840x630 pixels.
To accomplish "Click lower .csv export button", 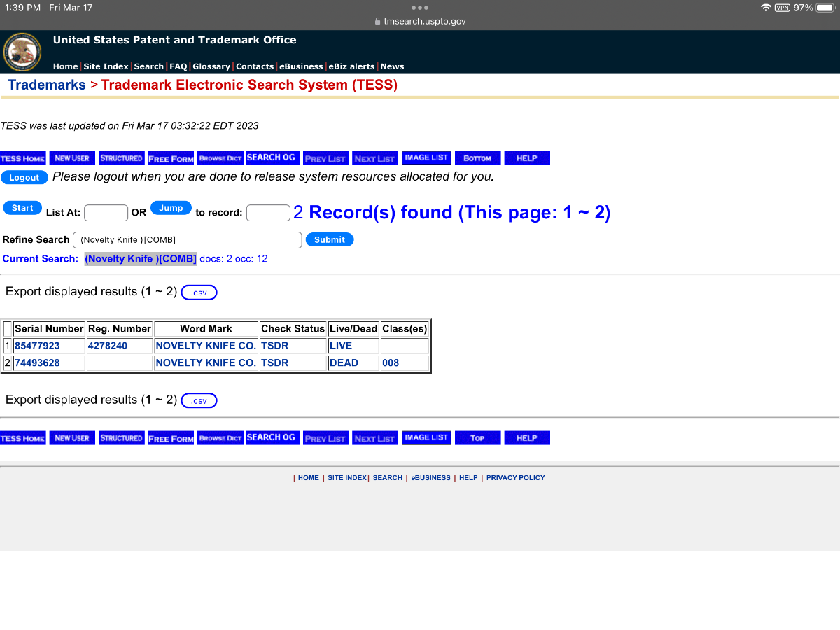I will (x=199, y=400).
